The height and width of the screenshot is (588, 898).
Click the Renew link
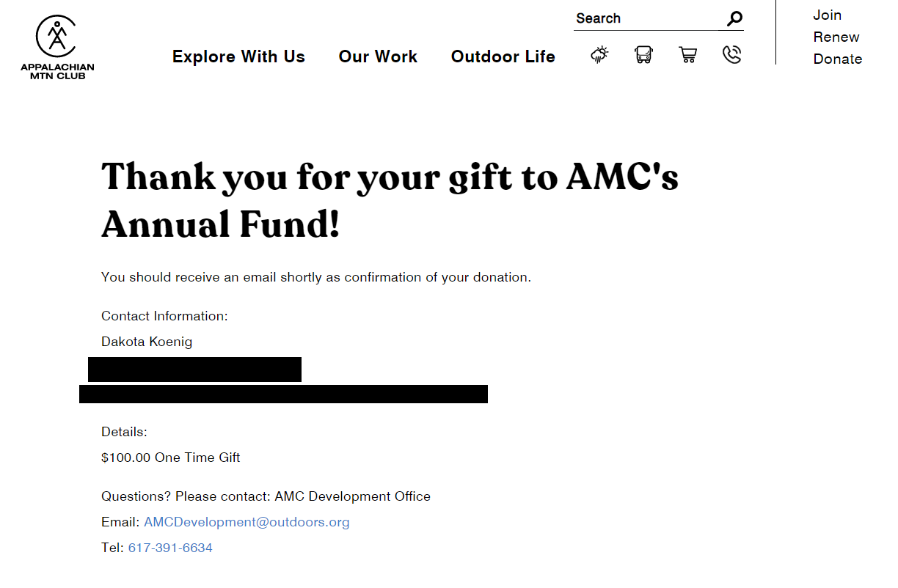[836, 37]
